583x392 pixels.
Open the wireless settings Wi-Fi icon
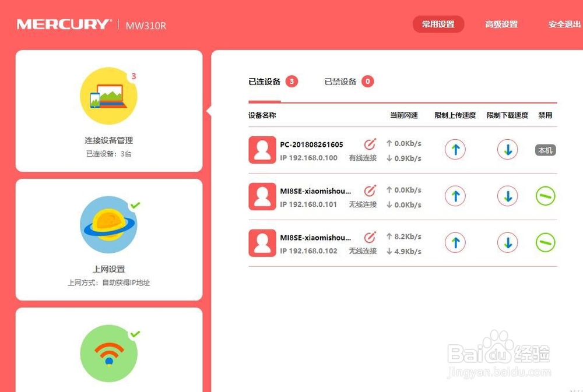click(x=108, y=354)
